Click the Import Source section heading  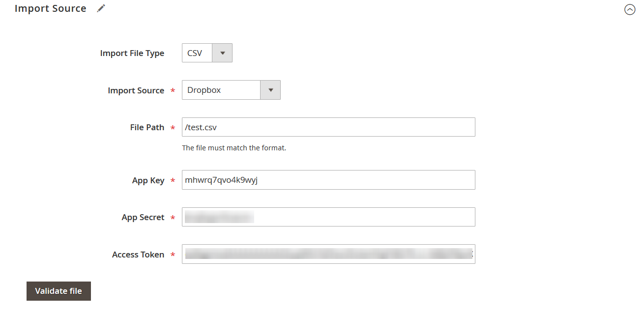click(x=51, y=9)
